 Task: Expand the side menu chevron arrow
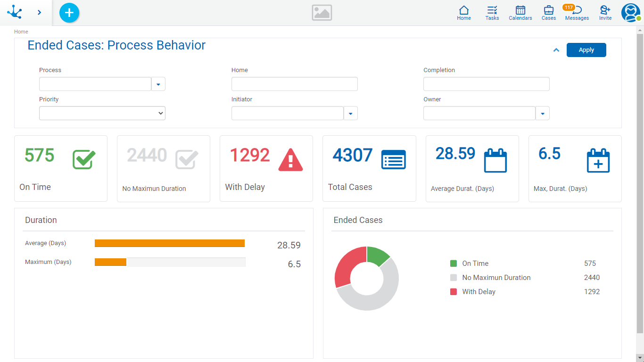pyautogui.click(x=40, y=13)
